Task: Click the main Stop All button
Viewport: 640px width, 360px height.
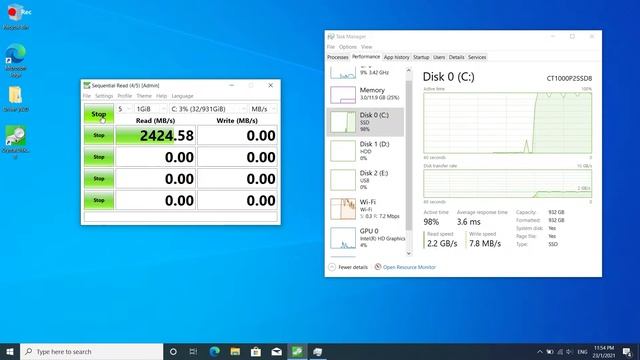Action: (x=99, y=114)
